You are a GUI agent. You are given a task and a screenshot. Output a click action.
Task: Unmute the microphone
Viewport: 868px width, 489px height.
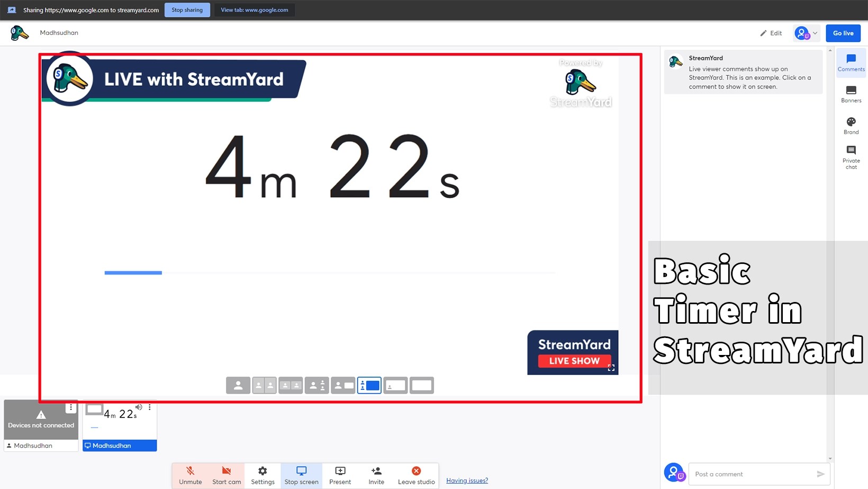click(x=190, y=474)
